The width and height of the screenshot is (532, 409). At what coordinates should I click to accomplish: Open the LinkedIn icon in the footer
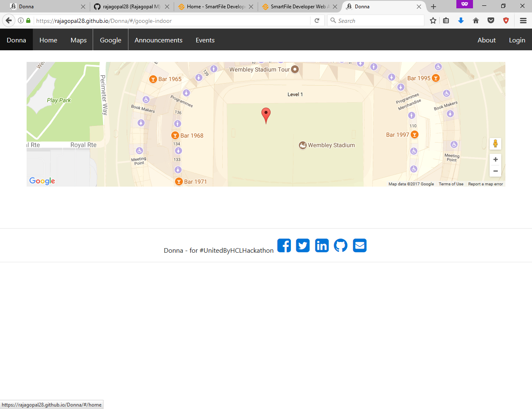322,246
